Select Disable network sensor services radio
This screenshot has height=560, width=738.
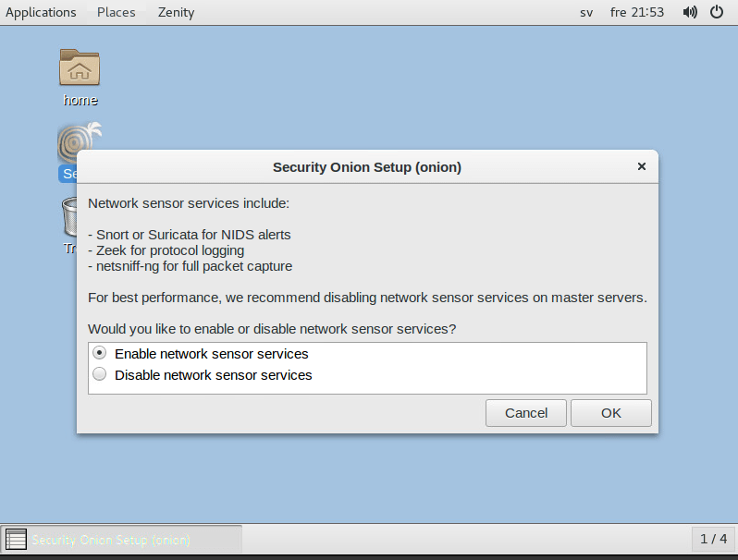click(x=100, y=375)
